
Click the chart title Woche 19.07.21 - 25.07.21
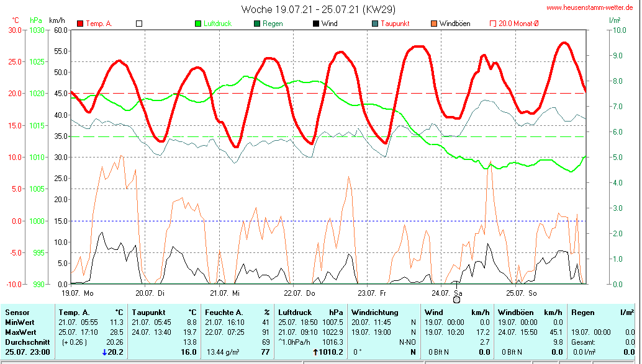pyautogui.click(x=318, y=9)
